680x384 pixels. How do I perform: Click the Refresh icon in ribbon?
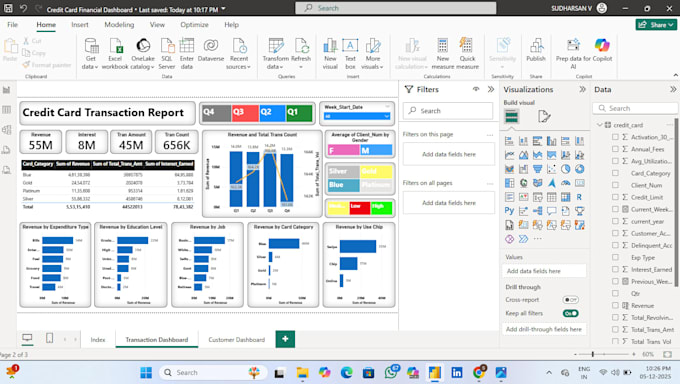click(x=301, y=53)
